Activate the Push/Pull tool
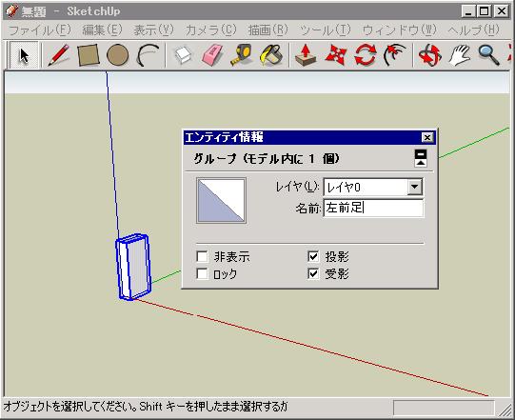This screenshot has width=515, height=420. pyautogui.click(x=306, y=55)
